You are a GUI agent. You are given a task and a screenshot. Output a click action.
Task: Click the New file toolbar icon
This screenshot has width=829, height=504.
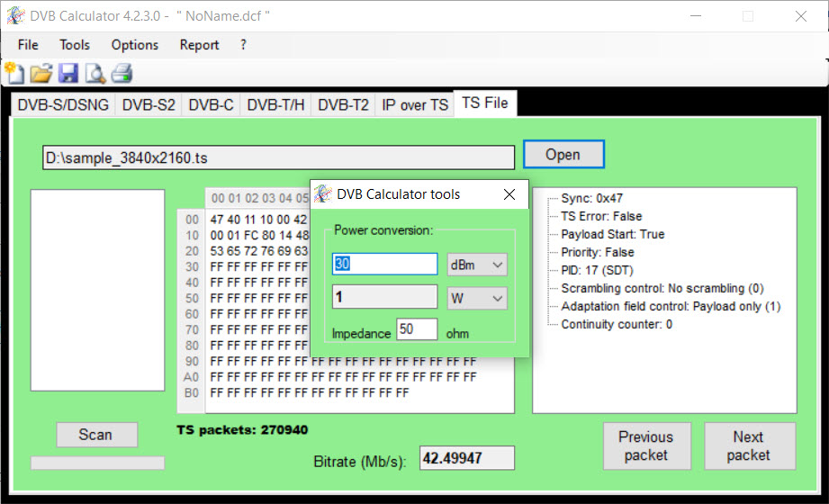(x=14, y=73)
